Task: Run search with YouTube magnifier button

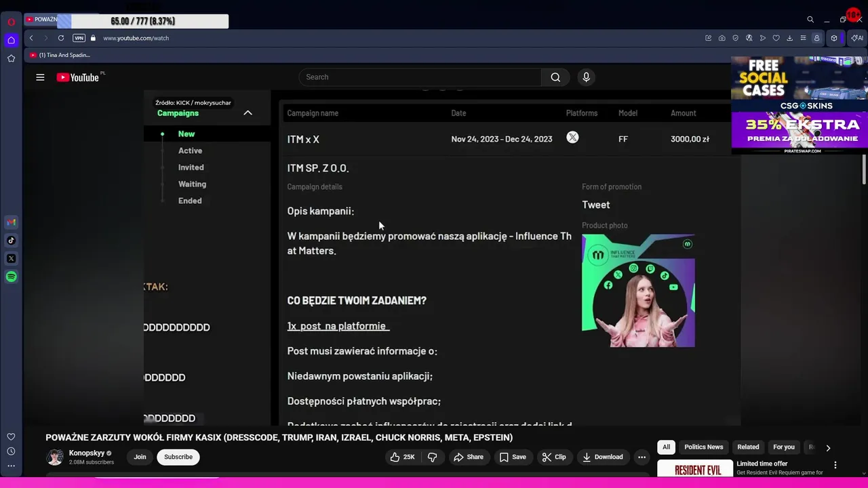Action: tap(555, 77)
